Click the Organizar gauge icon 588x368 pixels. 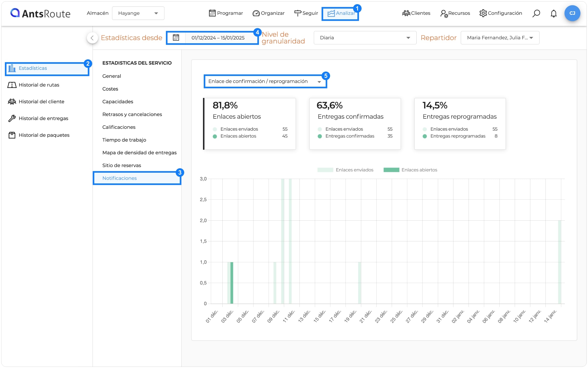tap(256, 13)
